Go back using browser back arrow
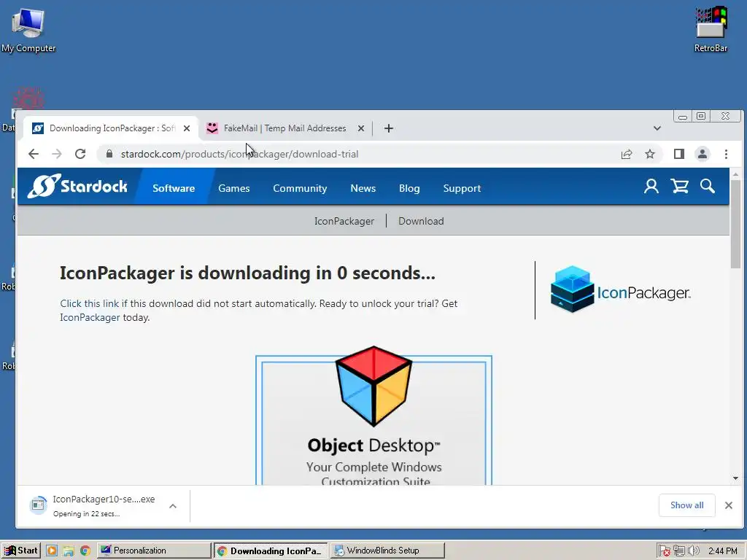Image resolution: width=747 pixels, height=560 pixels. click(x=34, y=154)
